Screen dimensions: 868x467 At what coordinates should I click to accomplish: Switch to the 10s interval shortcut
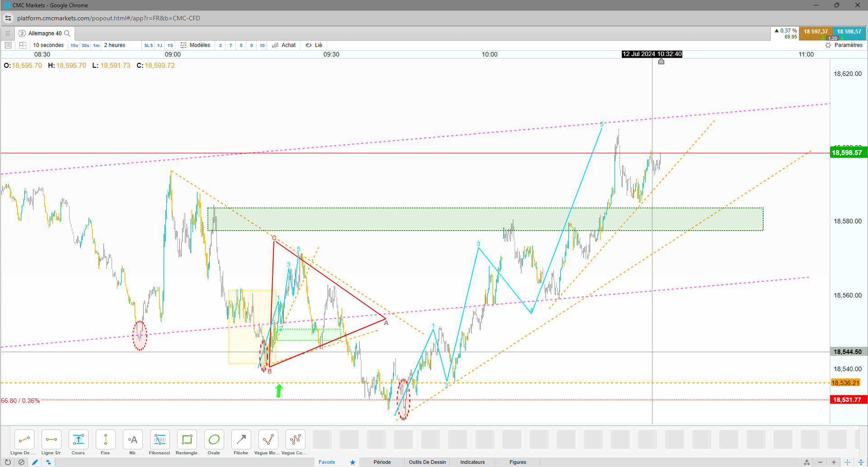click(74, 46)
